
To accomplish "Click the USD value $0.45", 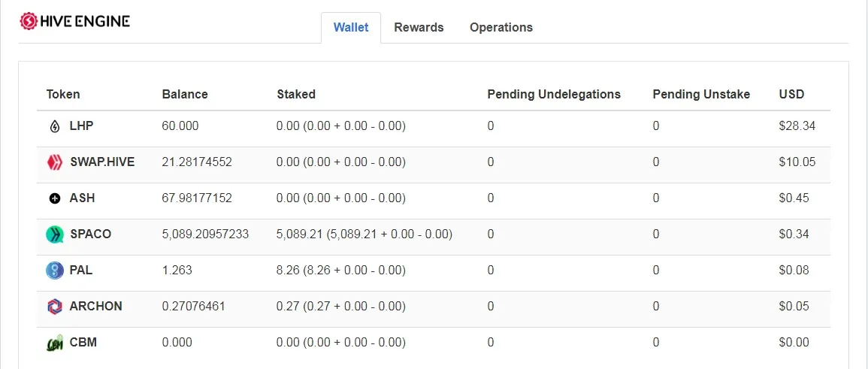I will coord(794,198).
